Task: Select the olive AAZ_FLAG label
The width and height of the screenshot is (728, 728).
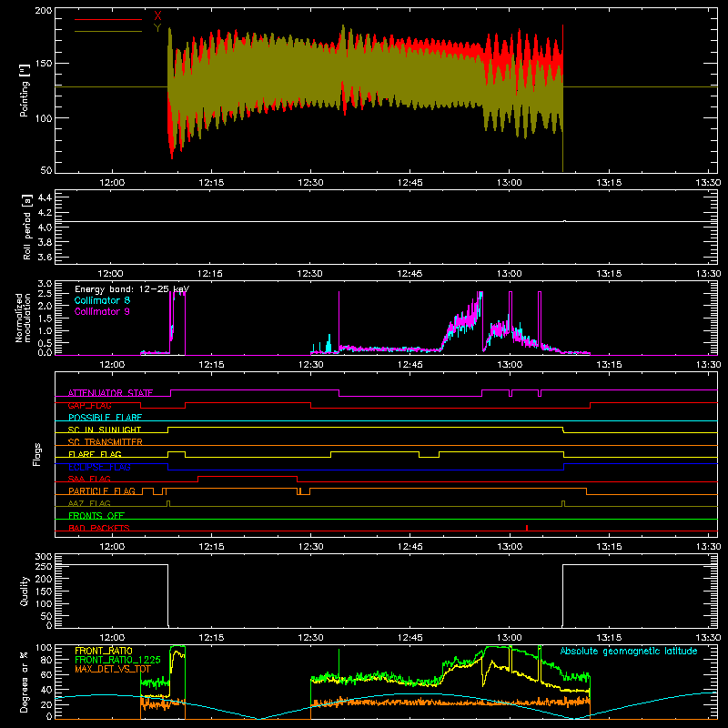Action: point(89,503)
